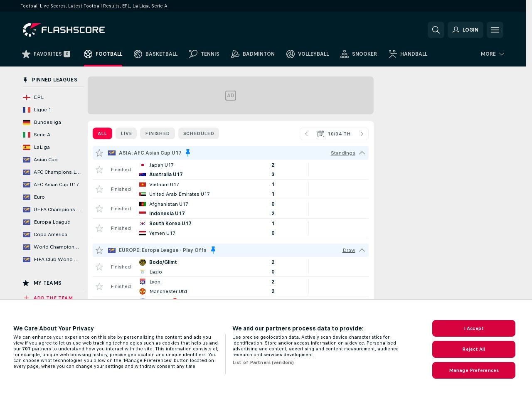532x399 pixels.
Task: Click the Spain flag for LaLiga
Action: coord(27,147)
